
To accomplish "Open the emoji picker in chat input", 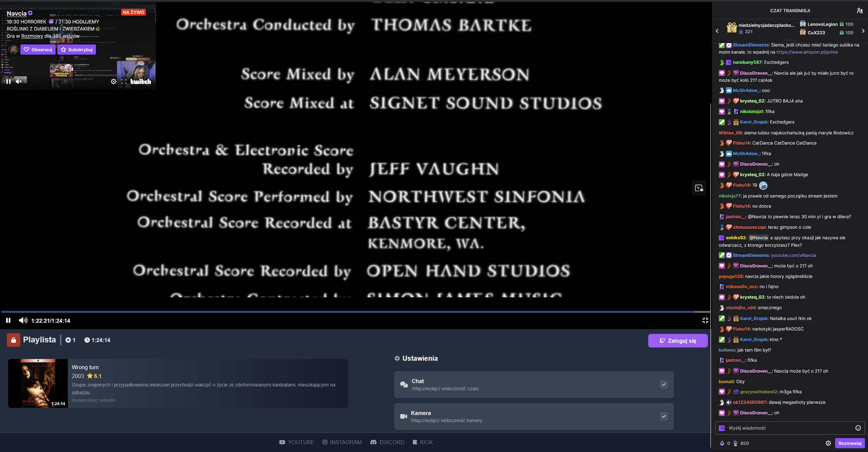I will 858,428.
